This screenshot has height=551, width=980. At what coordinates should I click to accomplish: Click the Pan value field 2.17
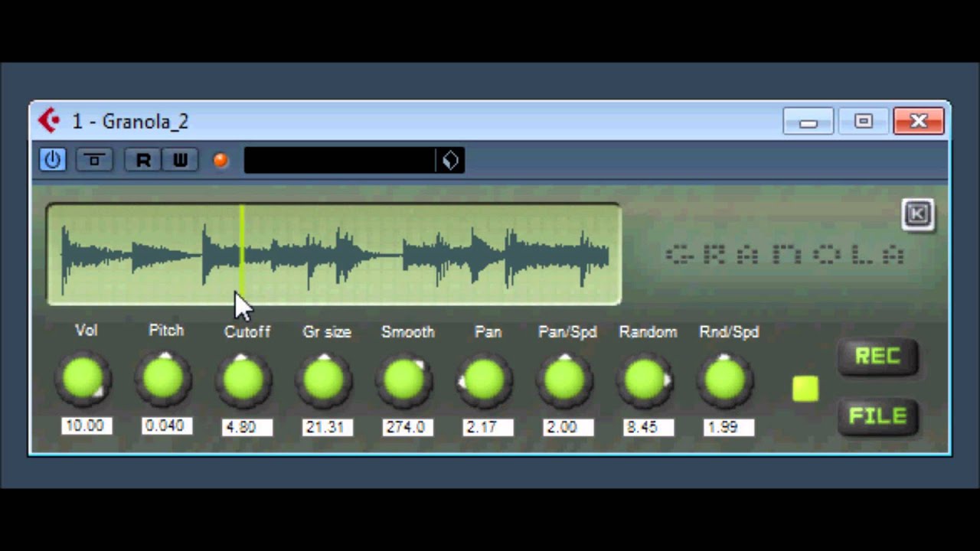(488, 427)
